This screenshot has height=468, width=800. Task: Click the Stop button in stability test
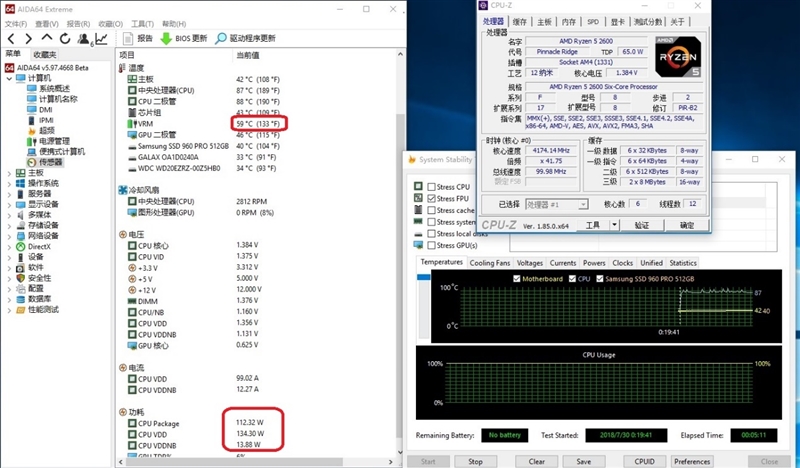[x=475, y=461]
